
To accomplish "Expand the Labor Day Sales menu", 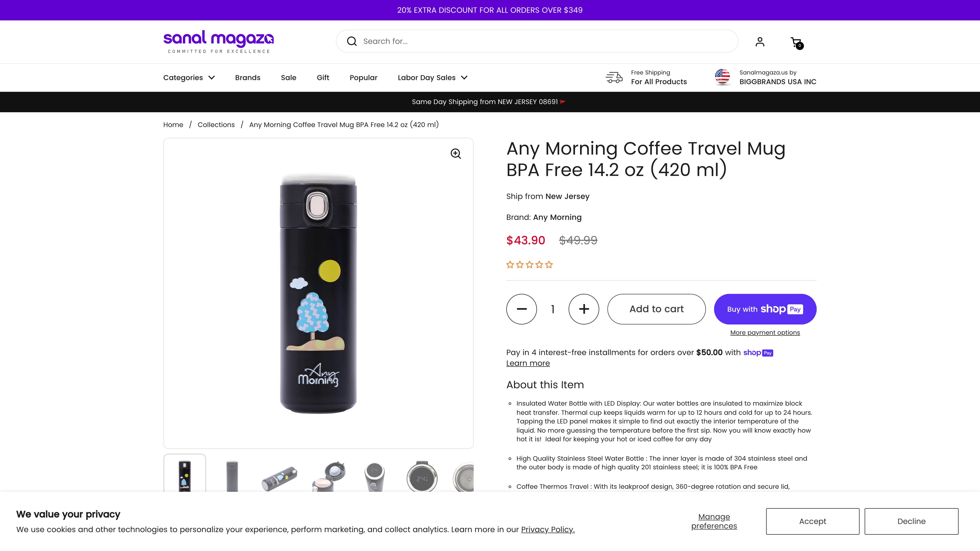I will tap(433, 78).
